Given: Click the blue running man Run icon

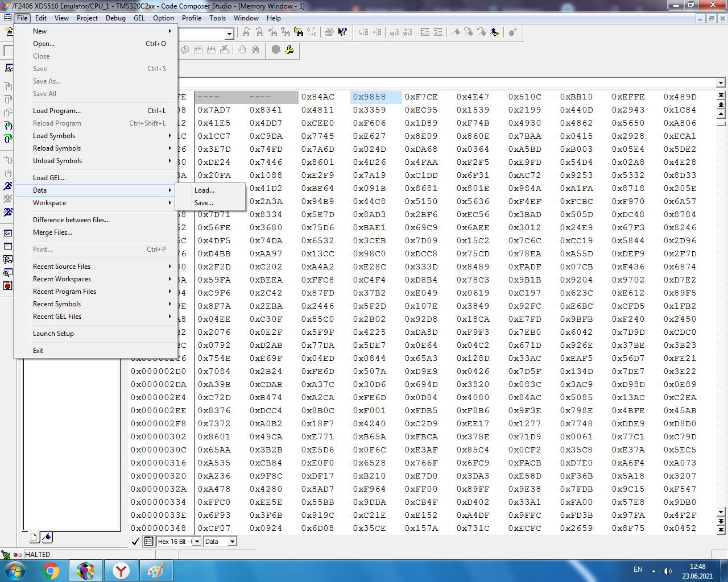Looking at the screenshot, I should [x=8, y=186].
